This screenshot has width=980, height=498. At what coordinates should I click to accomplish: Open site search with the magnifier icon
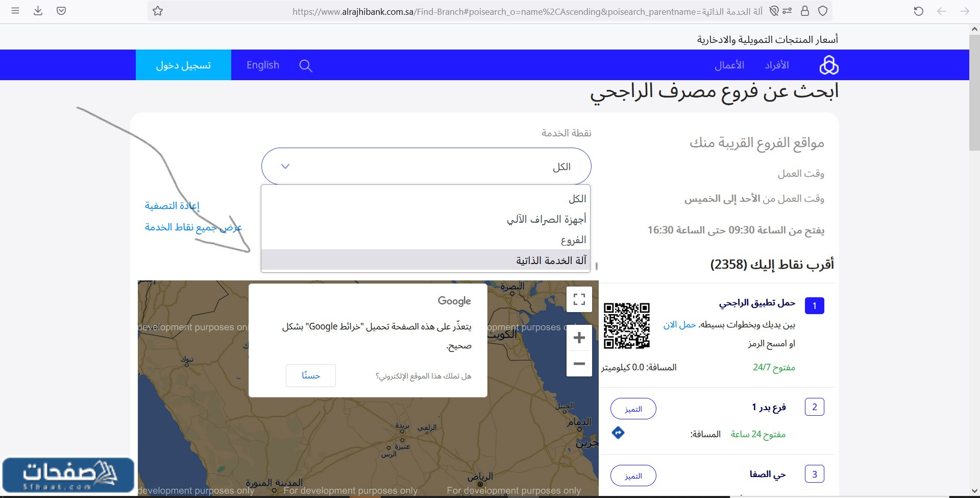pos(305,65)
